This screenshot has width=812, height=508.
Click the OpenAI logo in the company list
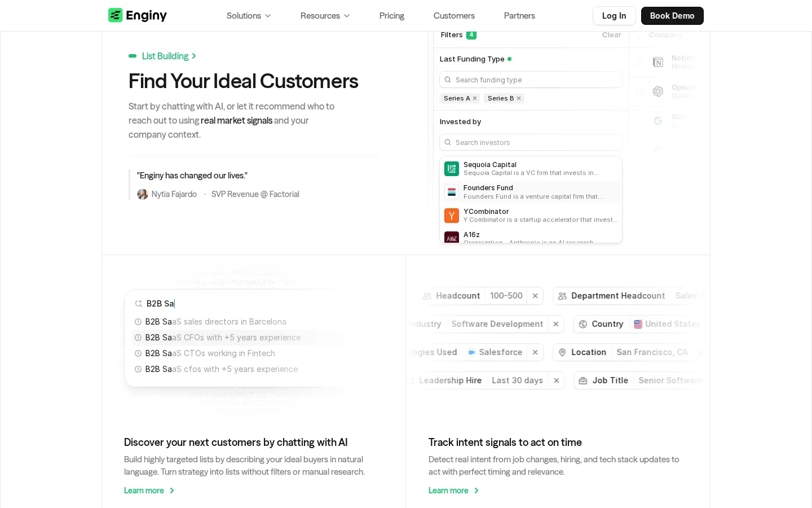click(x=658, y=91)
